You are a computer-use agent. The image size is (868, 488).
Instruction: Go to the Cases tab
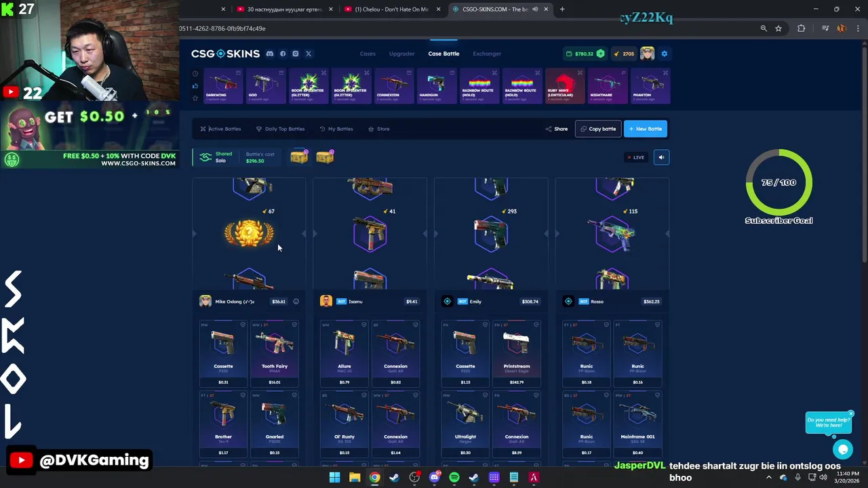[368, 54]
